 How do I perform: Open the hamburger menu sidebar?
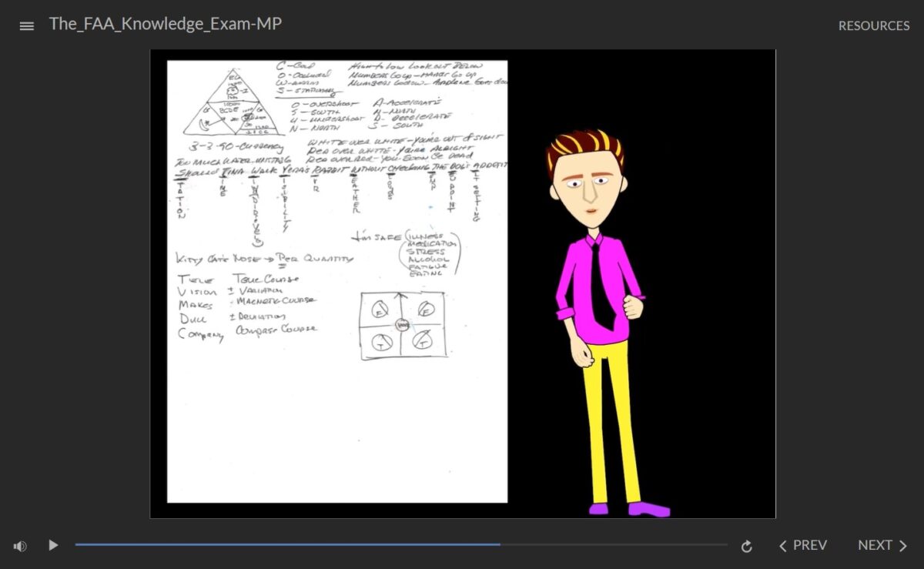[x=27, y=25]
